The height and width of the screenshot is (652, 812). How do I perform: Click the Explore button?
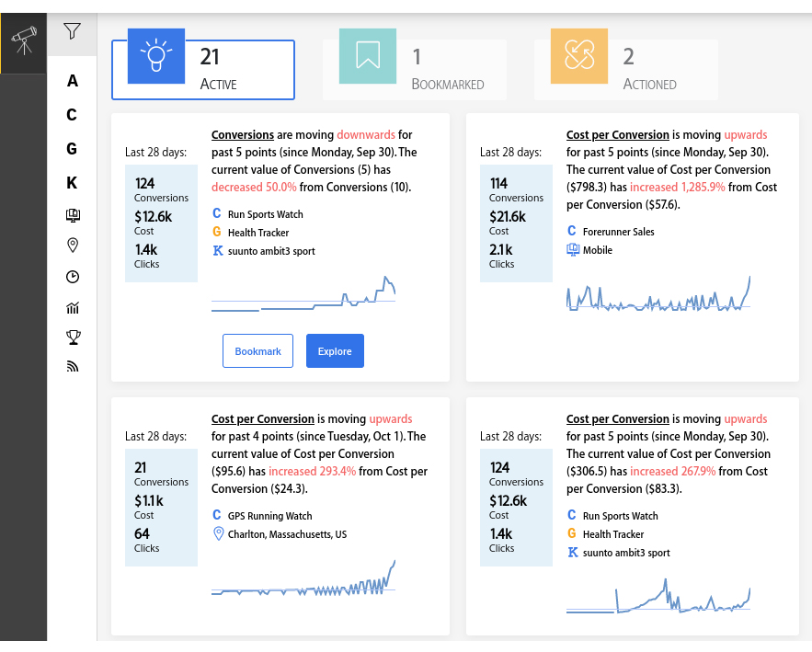[x=335, y=351]
